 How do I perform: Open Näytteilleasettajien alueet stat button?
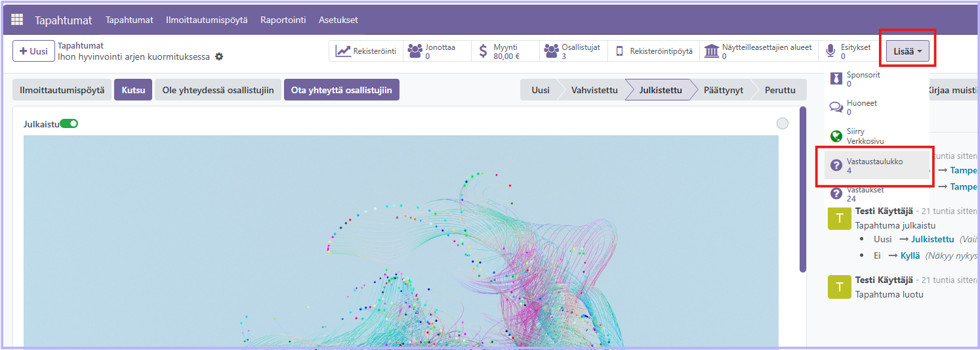pos(759,51)
